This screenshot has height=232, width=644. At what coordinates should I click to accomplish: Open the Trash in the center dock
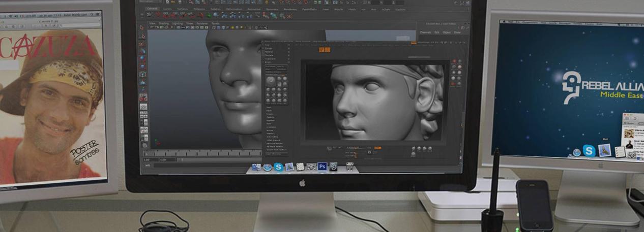click(x=349, y=166)
